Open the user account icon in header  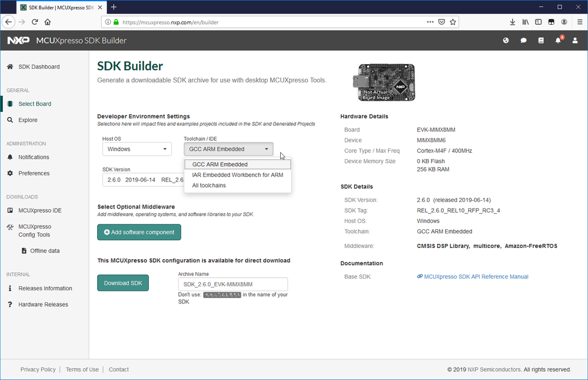575,41
